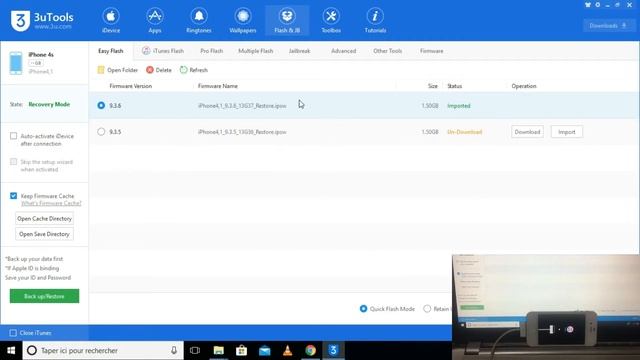This screenshot has width=640, height=360.
Task: Click Recovery Mode state text
Action: click(x=49, y=104)
